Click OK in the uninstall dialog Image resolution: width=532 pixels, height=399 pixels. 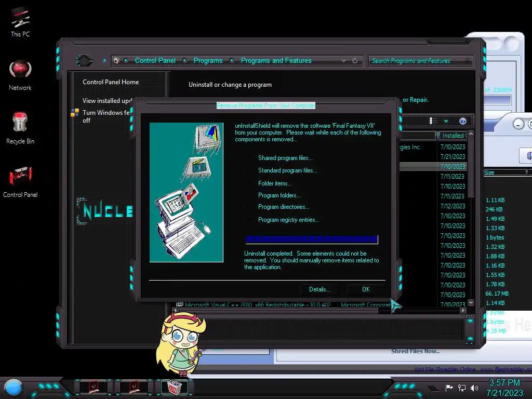366,289
